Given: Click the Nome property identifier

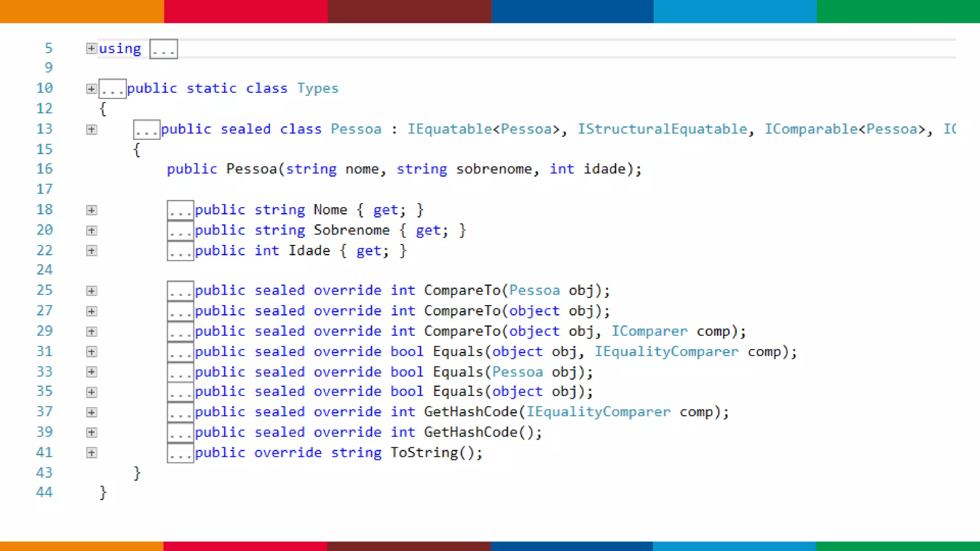Looking at the screenshot, I should [330, 209].
